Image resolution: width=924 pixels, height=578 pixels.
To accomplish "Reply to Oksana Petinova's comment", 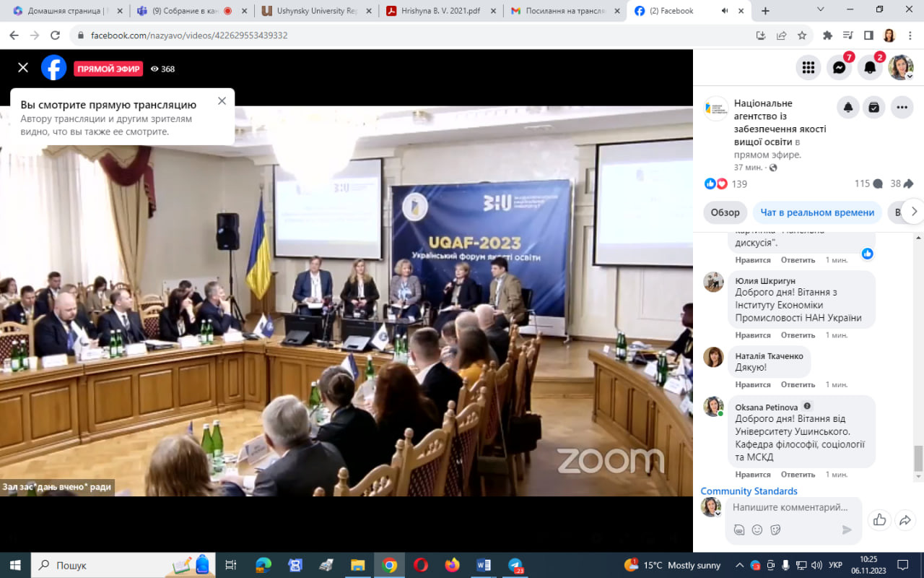I will (798, 475).
